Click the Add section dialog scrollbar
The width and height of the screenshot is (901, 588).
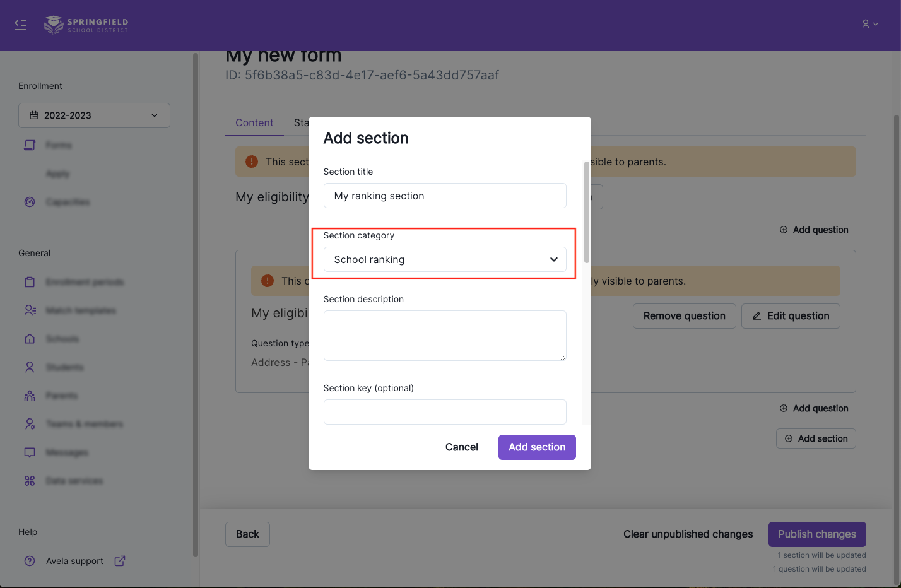(x=587, y=212)
